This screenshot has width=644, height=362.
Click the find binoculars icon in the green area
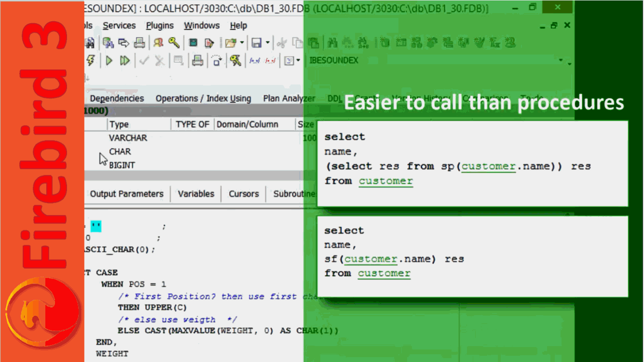pyautogui.click(x=332, y=43)
